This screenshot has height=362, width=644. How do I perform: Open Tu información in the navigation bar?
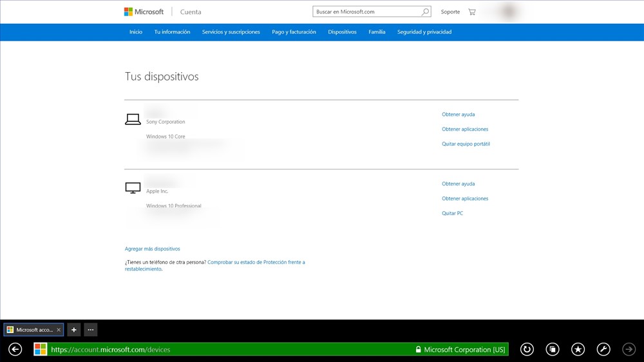[172, 32]
